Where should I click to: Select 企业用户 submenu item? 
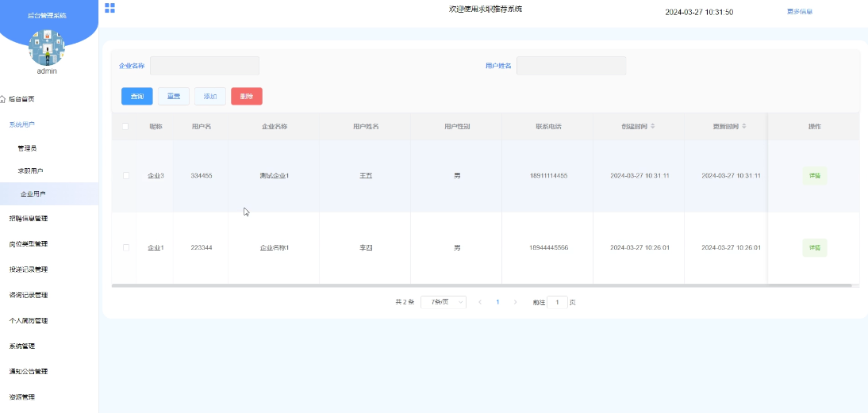(x=49, y=193)
